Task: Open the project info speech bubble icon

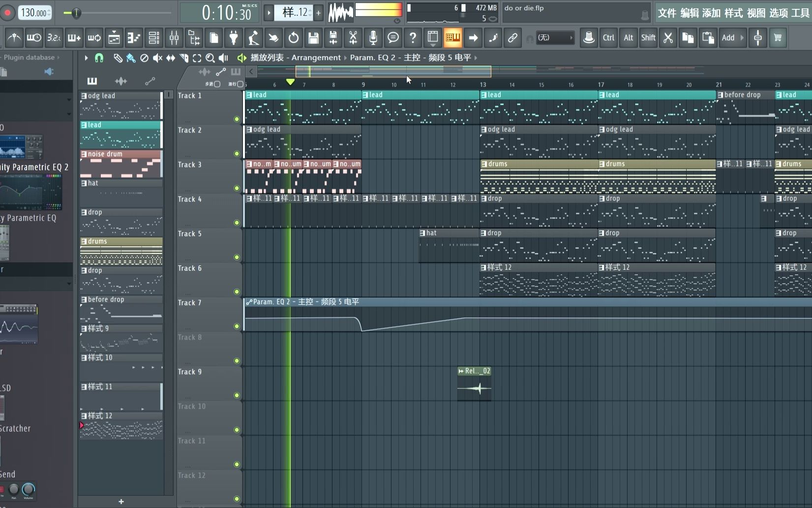Action: (x=393, y=37)
